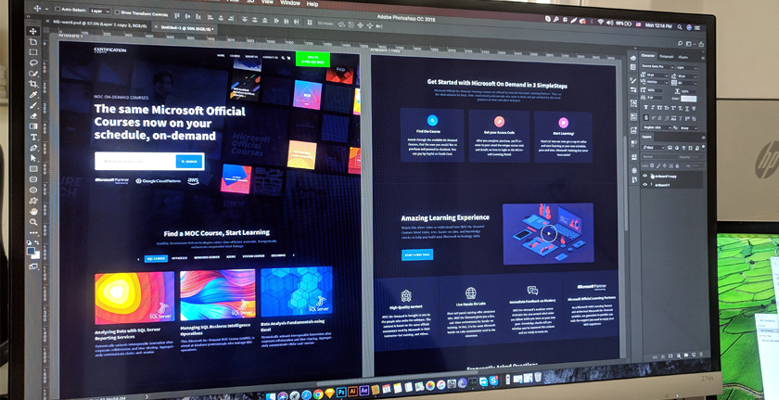Open the Character panel options menu
779x400 pixels.
click(x=703, y=58)
